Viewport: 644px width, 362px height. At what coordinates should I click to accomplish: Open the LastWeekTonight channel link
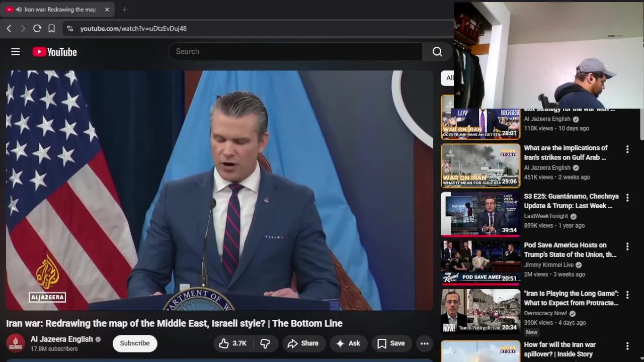[546, 216]
